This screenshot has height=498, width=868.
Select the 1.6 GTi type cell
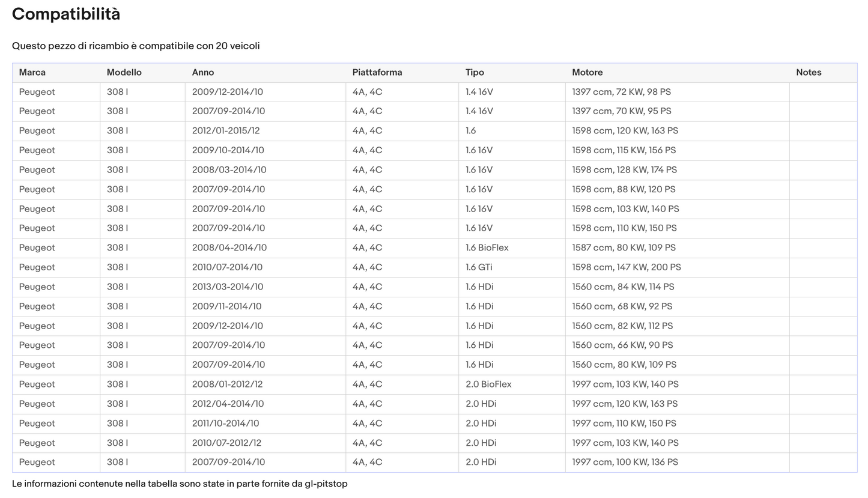point(479,267)
